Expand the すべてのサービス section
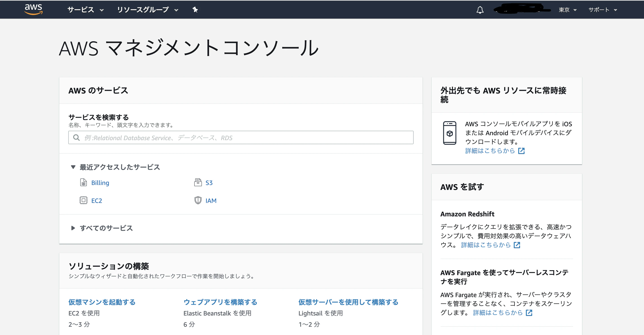Screen dimensions: 644x335 click(102, 228)
